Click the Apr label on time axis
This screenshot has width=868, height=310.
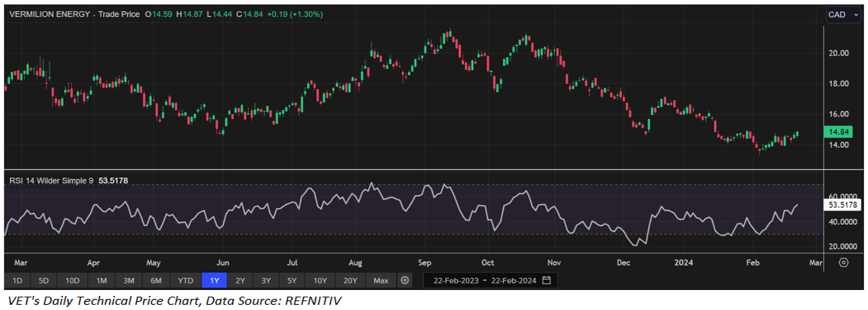[x=93, y=262]
